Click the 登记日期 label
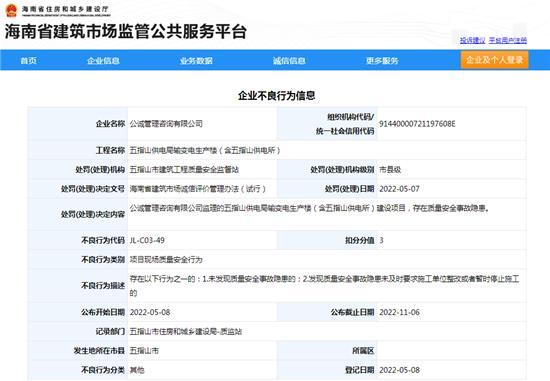 click(x=360, y=370)
